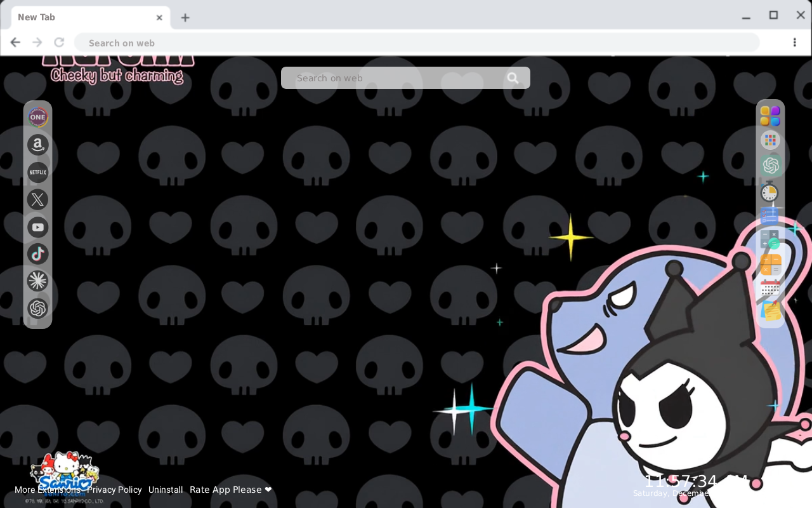The width and height of the screenshot is (812, 508).
Task: Open the green ChatGPT icon in right dock
Action: coord(770,166)
